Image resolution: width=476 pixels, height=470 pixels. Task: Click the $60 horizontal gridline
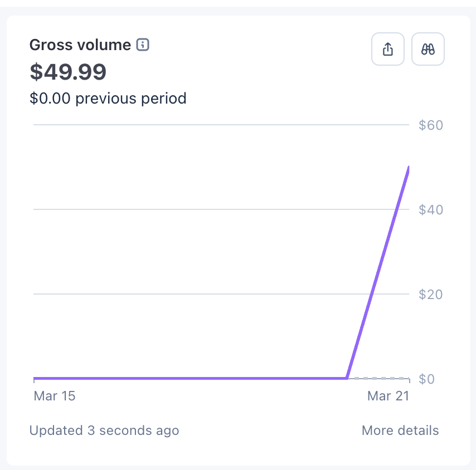(221, 125)
